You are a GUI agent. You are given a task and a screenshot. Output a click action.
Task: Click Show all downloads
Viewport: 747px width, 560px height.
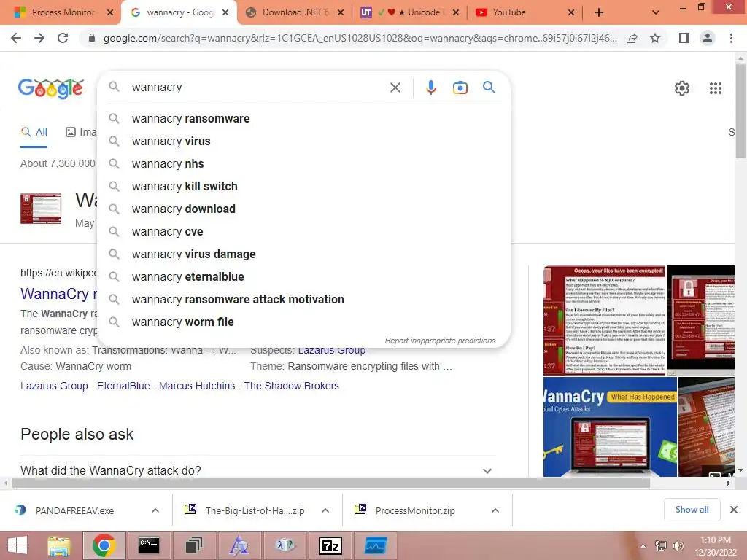[692, 510]
